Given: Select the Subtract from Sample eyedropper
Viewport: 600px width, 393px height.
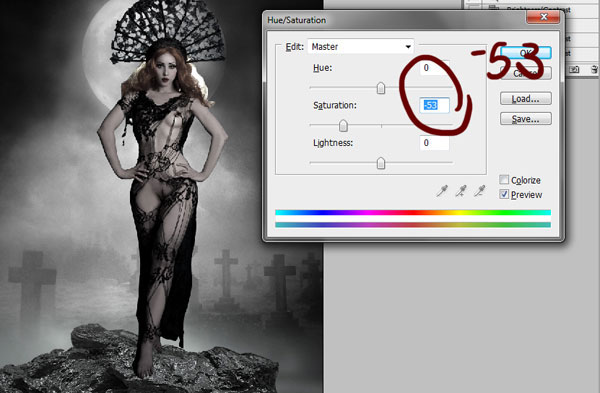Looking at the screenshot, I should point(479,191).
